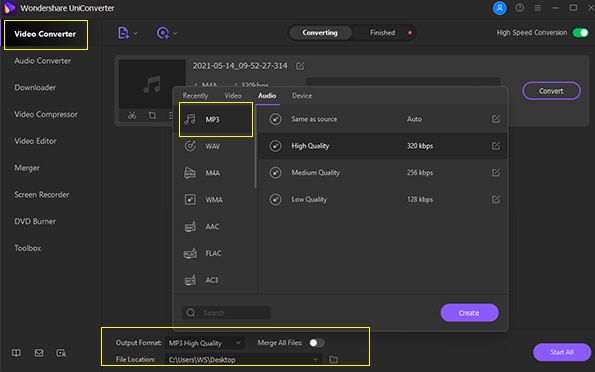Toggle High Speed Conversion switch
Image resolution: width=595 pixels, height=372 pixels.
[581, 33]
